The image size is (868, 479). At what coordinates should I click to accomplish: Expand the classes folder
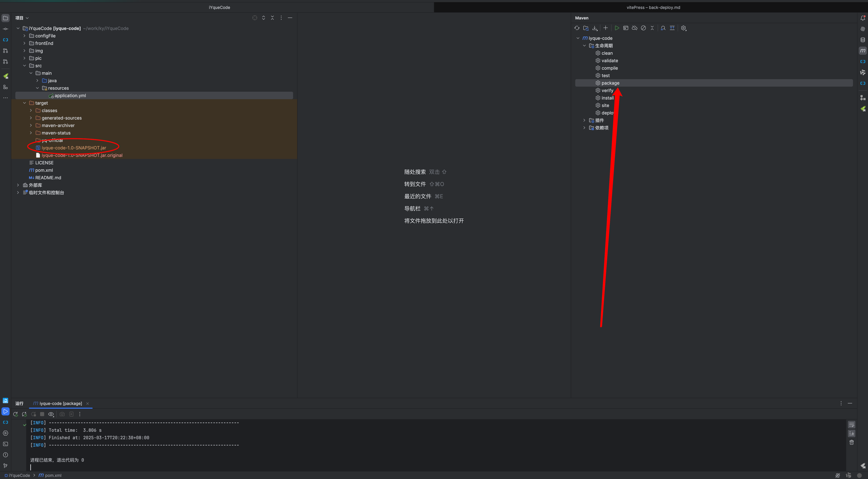pos(31,110)
